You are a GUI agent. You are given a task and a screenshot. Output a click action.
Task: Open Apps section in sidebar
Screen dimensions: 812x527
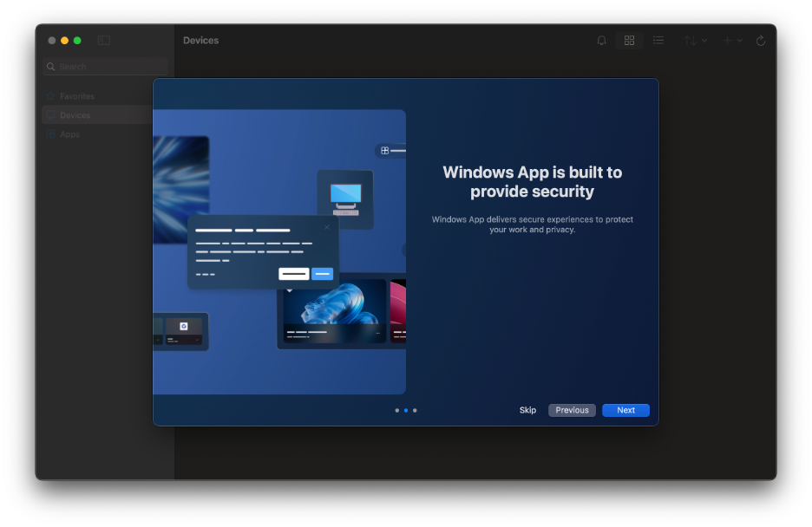(x=69, y=134)
